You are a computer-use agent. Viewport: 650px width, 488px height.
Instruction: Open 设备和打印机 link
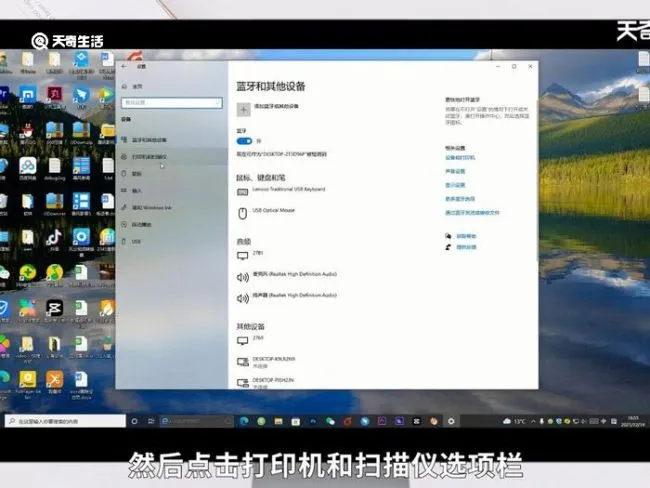pyautogui.click(x=460, y=158)
